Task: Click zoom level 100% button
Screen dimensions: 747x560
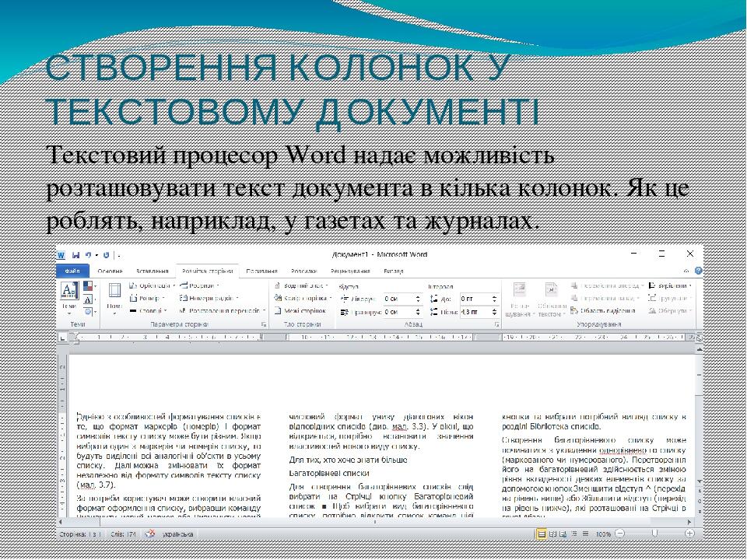Action: [603, 534]
